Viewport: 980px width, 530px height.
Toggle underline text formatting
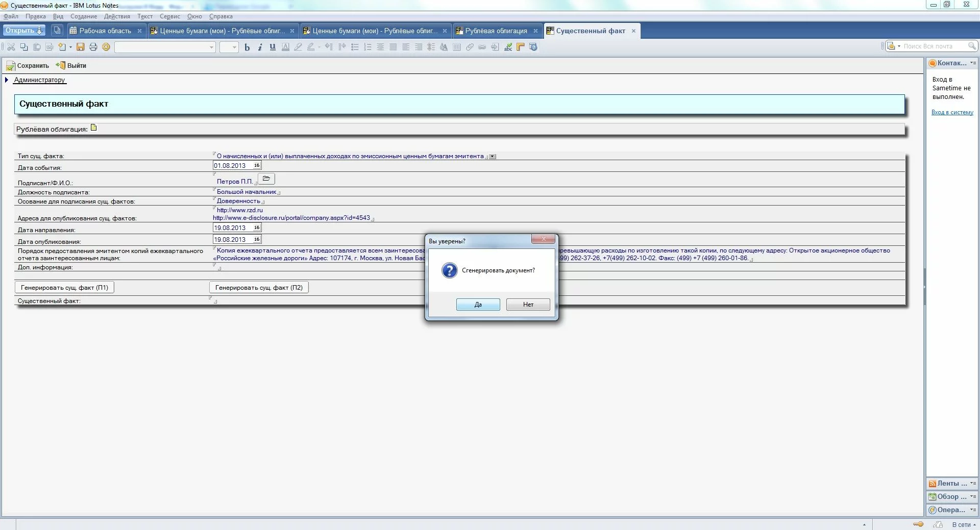[x=273, y=47]
